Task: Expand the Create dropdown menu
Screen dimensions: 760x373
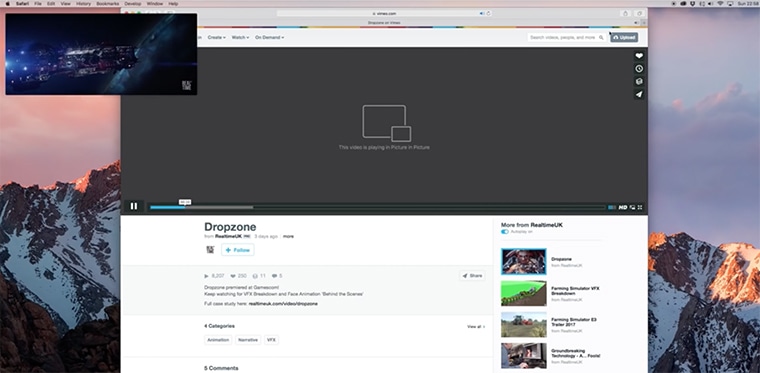Action: [x=217, y=37]
